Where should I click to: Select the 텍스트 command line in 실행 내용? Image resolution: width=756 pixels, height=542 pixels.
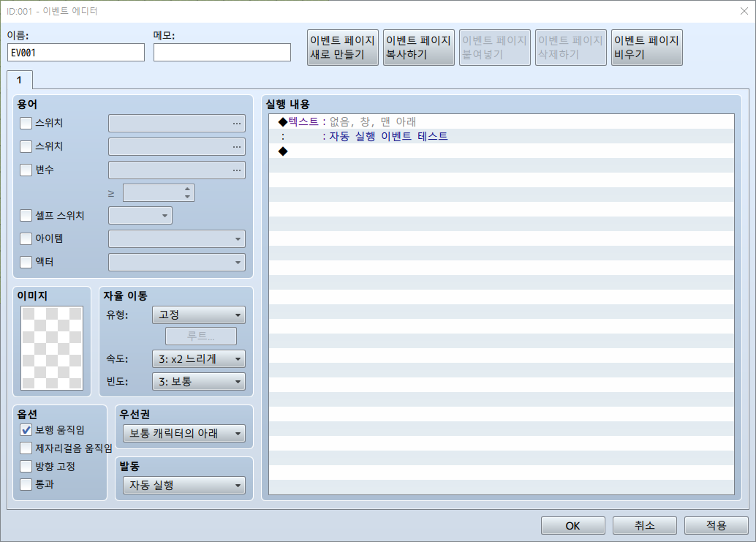point(502,121)
